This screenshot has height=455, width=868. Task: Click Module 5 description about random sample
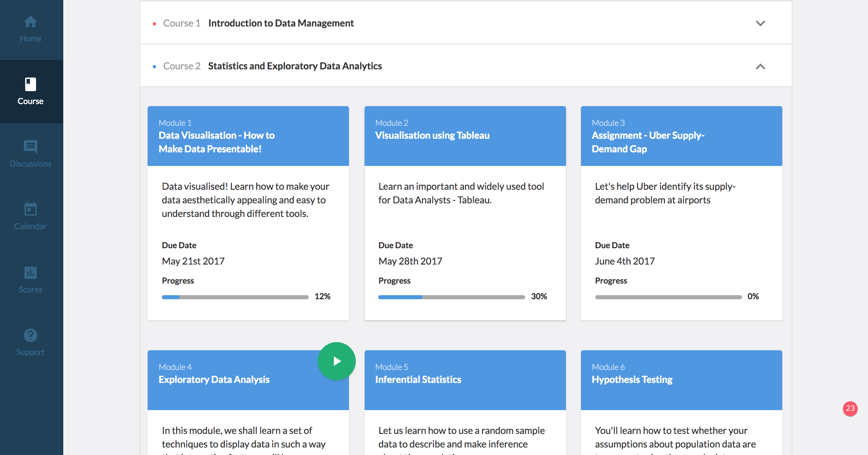(462, 440)
